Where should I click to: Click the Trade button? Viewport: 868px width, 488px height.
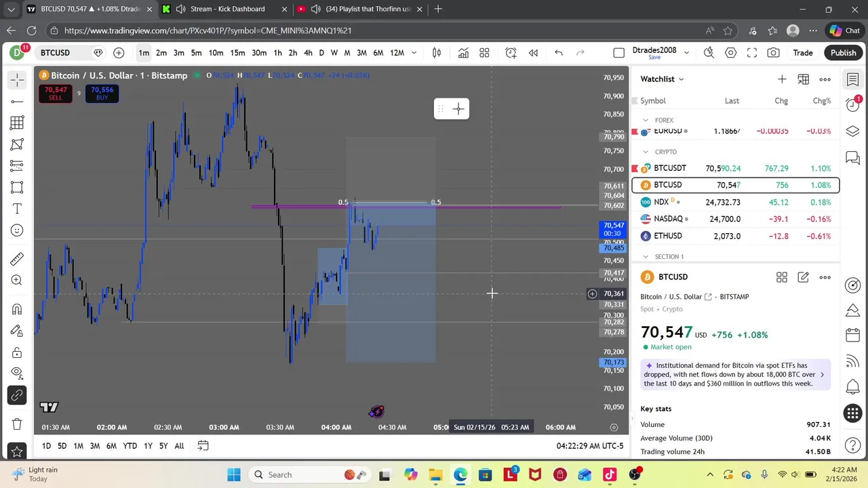coord(803,53)
